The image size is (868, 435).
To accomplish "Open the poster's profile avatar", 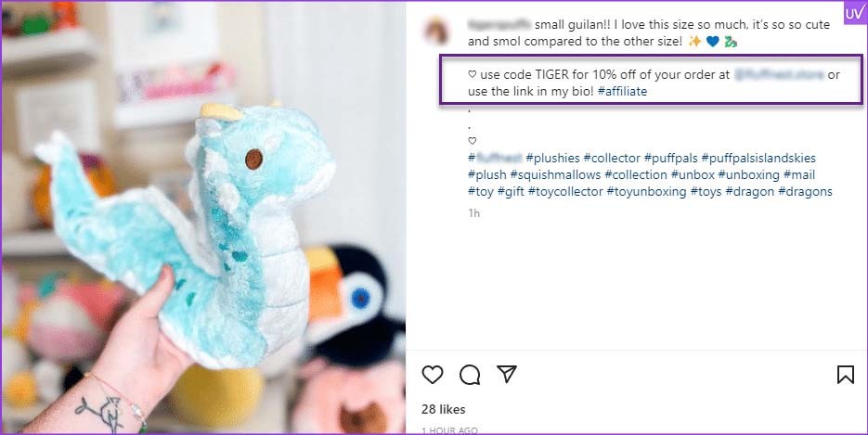I will (x=436, y=31).
